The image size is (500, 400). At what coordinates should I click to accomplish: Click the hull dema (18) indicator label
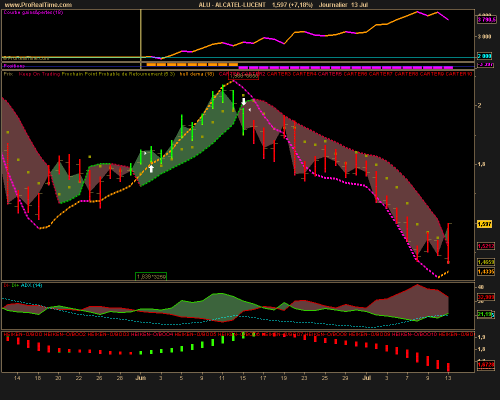pyautogui.click(x=197, y=74)
